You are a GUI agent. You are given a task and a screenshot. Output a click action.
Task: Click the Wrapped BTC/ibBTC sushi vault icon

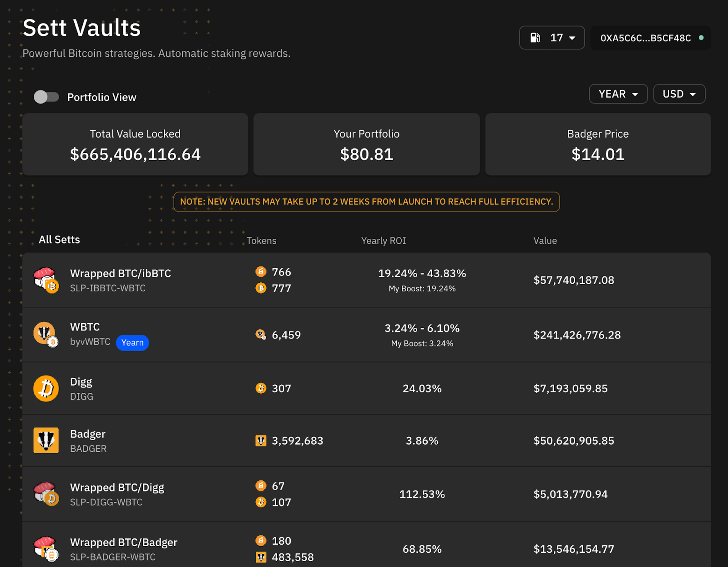tap(46, 280)
